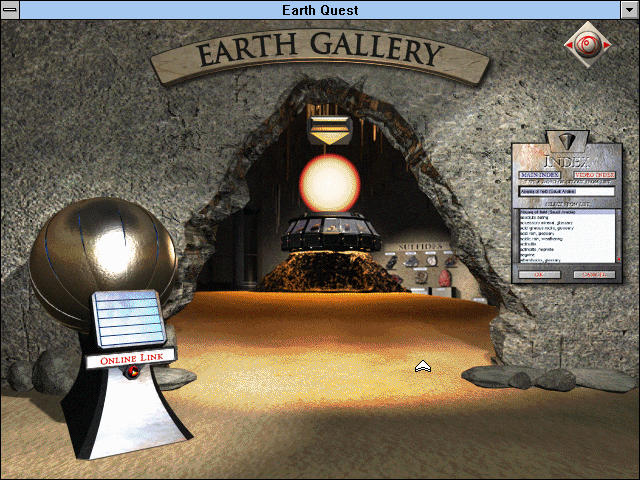Click the large metallic globe sphere
Image resolution: width=640 pixels, height=480 pixels.
click(x=103, y=261)
